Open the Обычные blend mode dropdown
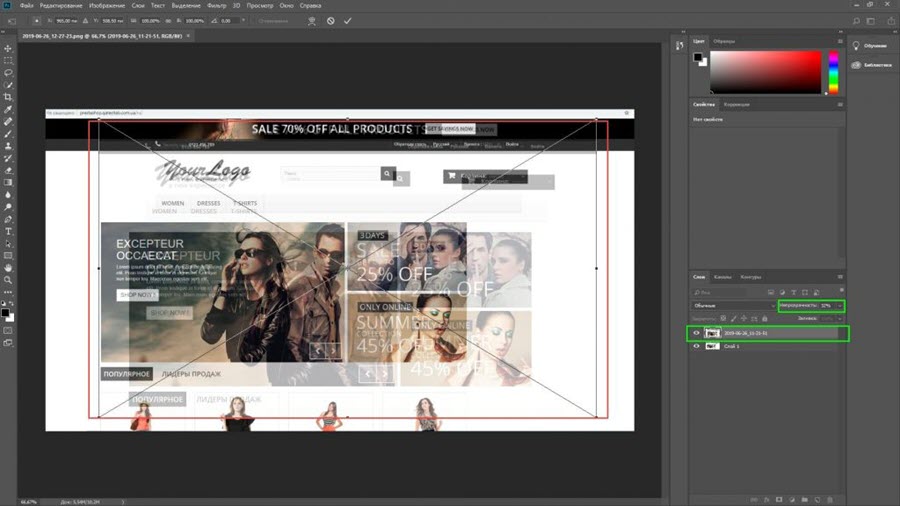 [734, 306]
